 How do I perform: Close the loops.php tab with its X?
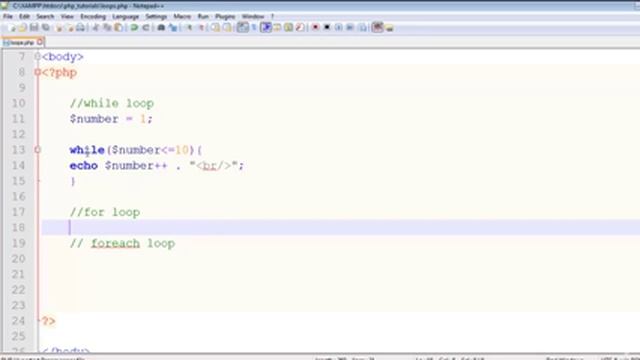click(x=40, y=42)
